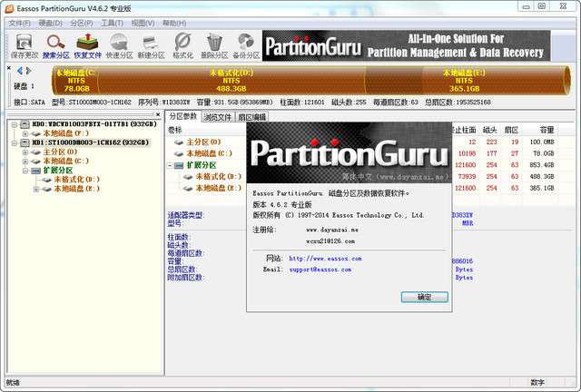The height and width of the screenshot is (392, 581).
Task: Click the 卷标 column header
Action: [x=175, y=130]
